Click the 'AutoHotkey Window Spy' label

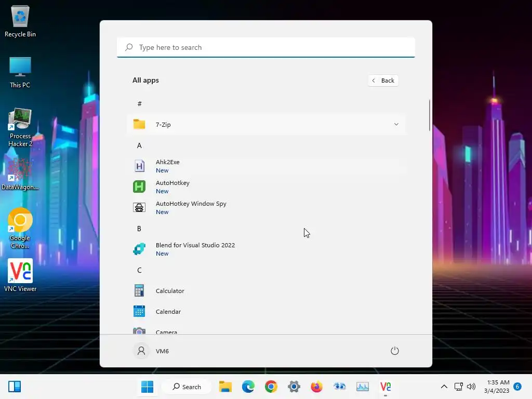point(191,204)
